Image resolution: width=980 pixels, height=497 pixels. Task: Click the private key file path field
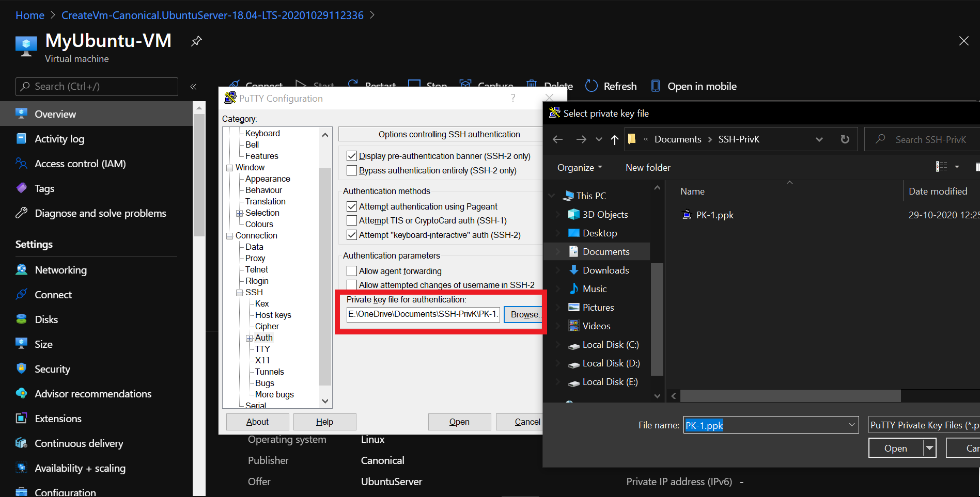click(x=423, y=314)
